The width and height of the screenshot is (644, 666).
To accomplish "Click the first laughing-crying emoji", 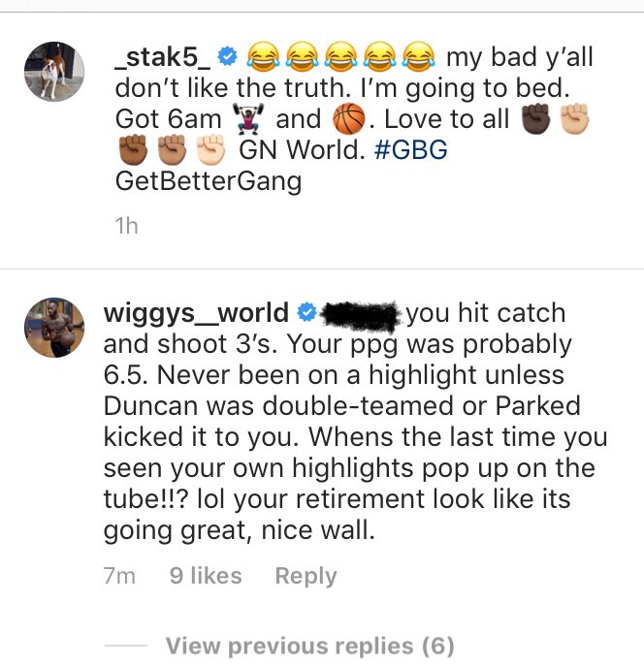I will coord(264,56).
